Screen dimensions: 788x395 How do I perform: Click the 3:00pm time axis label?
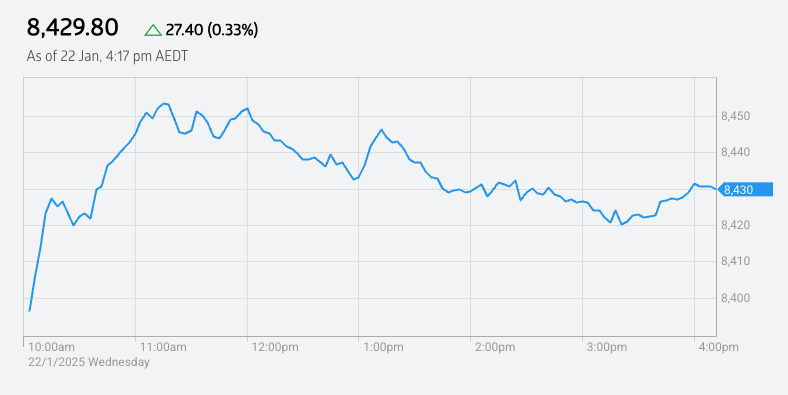click(x=607, y=347)
